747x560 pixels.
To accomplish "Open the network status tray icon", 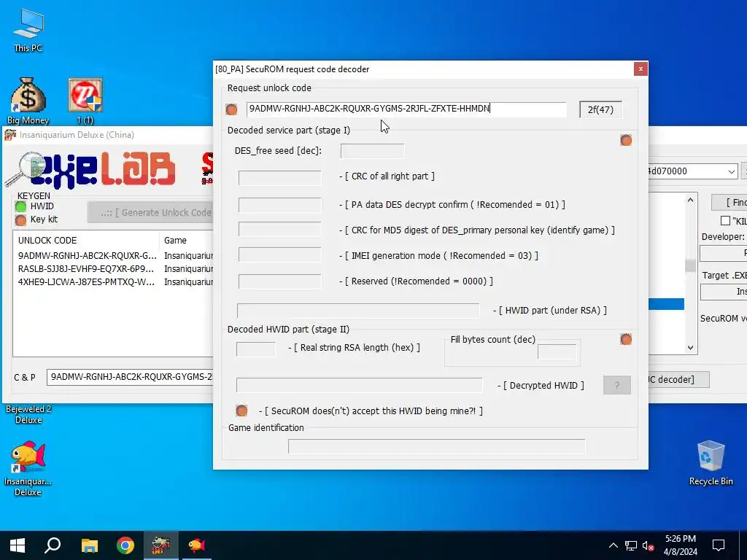I will tap(631, 545).
